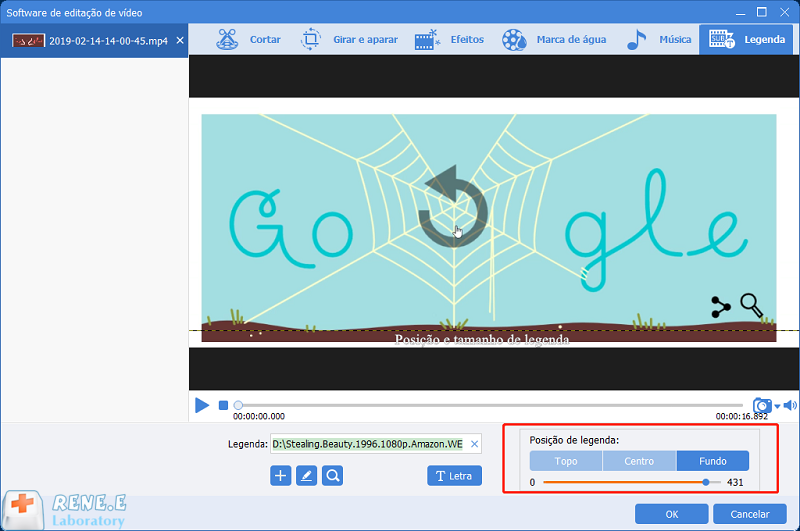Open the Cortar (cut) tool tab
Screen dimensions: 800x531
248,40
